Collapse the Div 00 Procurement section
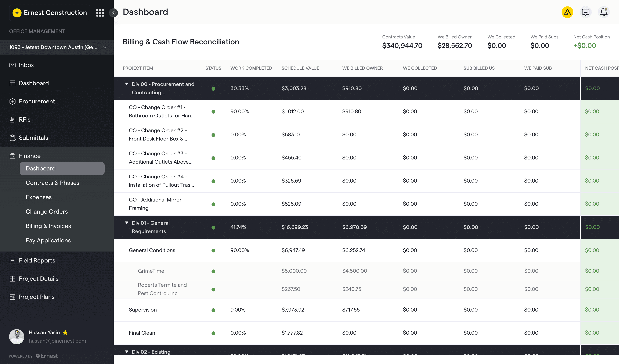The image size is (619, 364). point(126,84)
